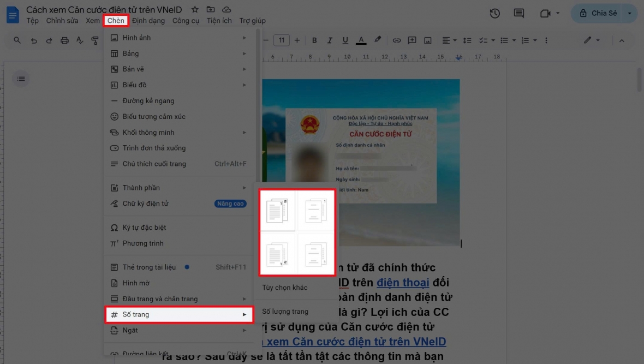Image resolution: width=644 pixels, height=364 pixels.
Task: Undo the last action
Action: [34, 40]
